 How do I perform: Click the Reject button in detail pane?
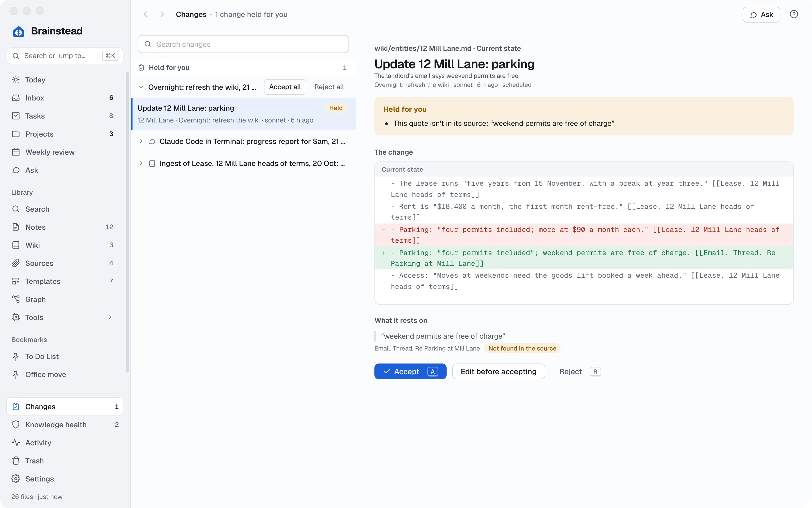(x=579, y=371)
